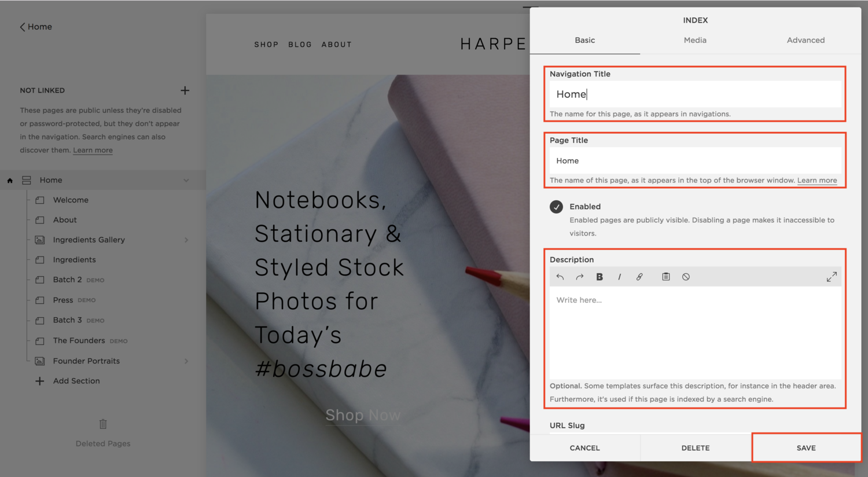
Task: Click the house homepage icon beside Home
Action: [10, 181]
